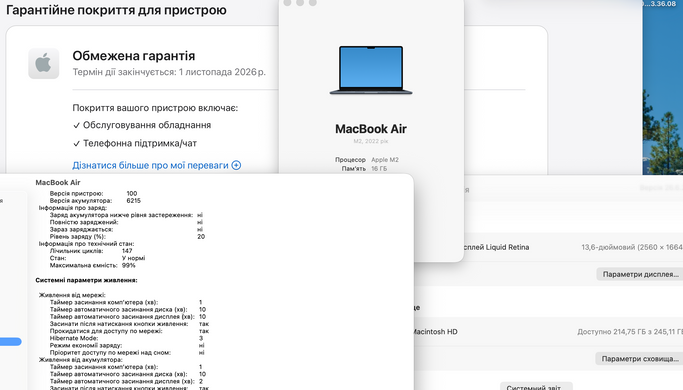Select the "Зараз заряджається: ні" row
Image resolution: width=683 pixels, height=390 pixels.
pos(126,229)
